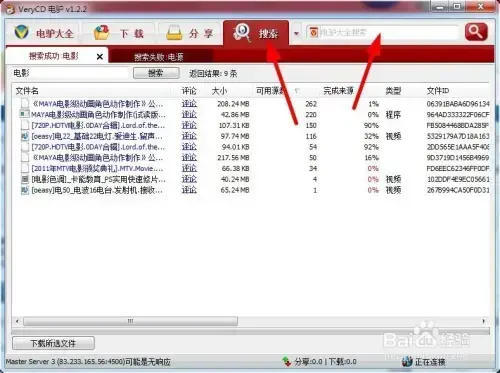Click the keyword field containing 电影

pyautogui.click(x=70, y=73)
